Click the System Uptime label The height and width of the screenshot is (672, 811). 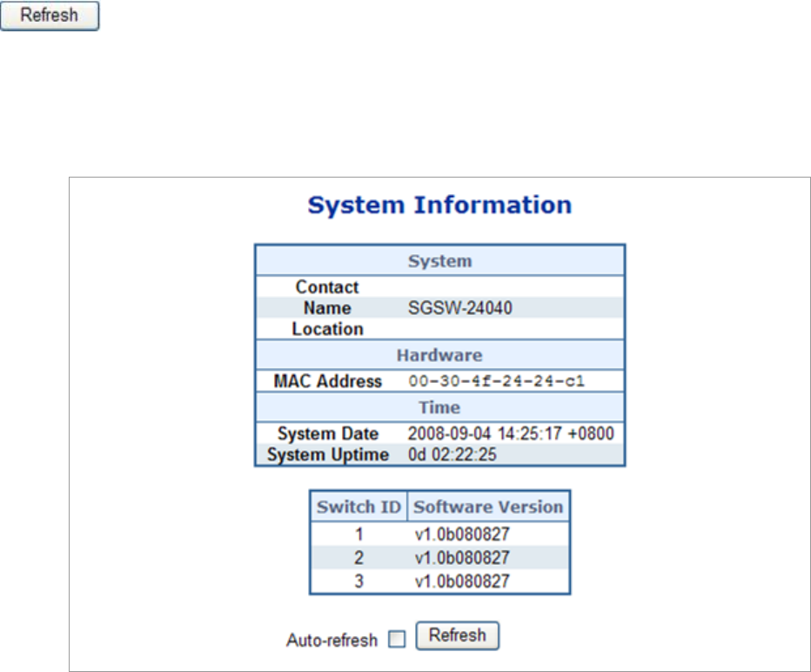coord(327,454)
